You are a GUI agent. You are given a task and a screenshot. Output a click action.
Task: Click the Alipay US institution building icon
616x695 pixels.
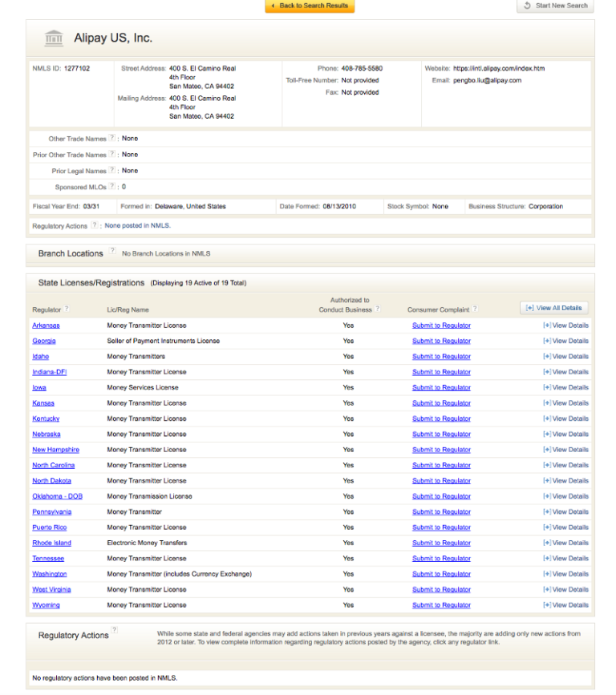click(54, 38)
